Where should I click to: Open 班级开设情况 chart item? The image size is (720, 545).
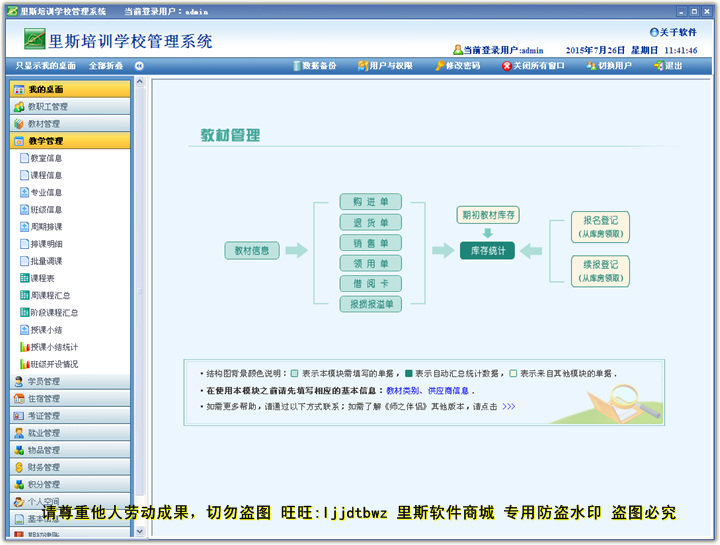coord(49,364)
